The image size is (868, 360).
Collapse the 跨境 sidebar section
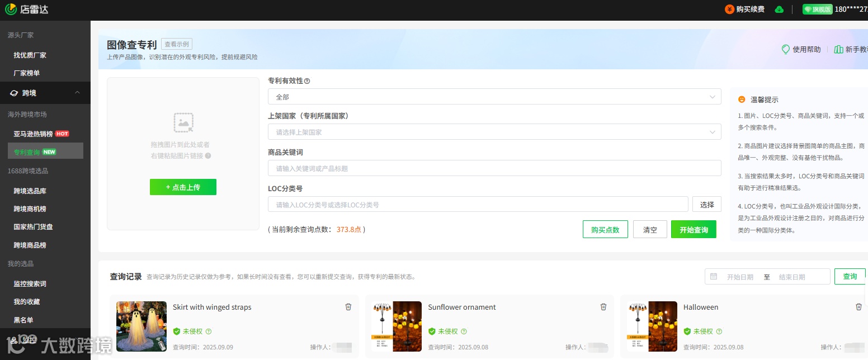pos(77,93)
